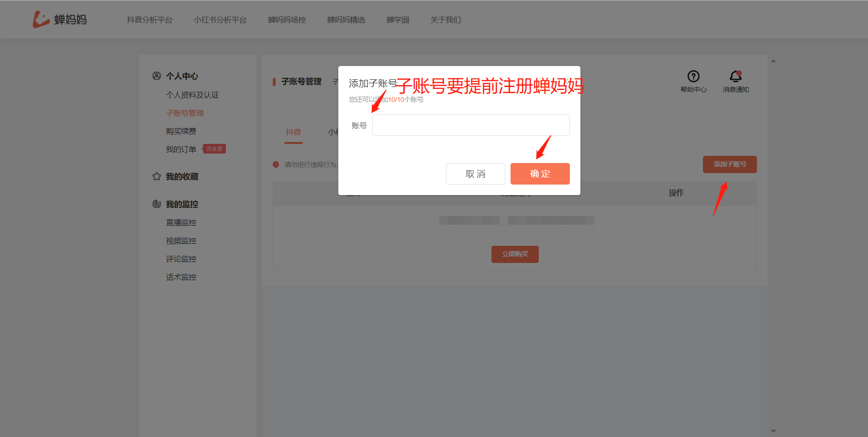Click the 消息通知 label

(735, 89)
